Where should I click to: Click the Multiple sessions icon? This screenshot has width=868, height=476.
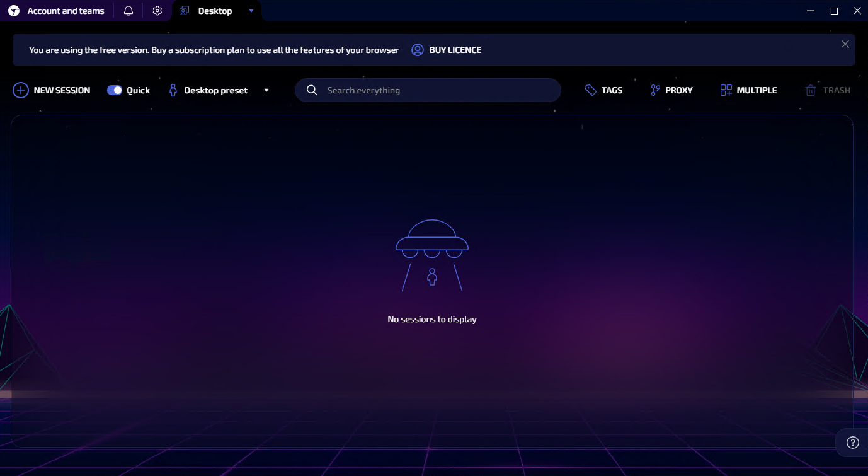[726, 90]
